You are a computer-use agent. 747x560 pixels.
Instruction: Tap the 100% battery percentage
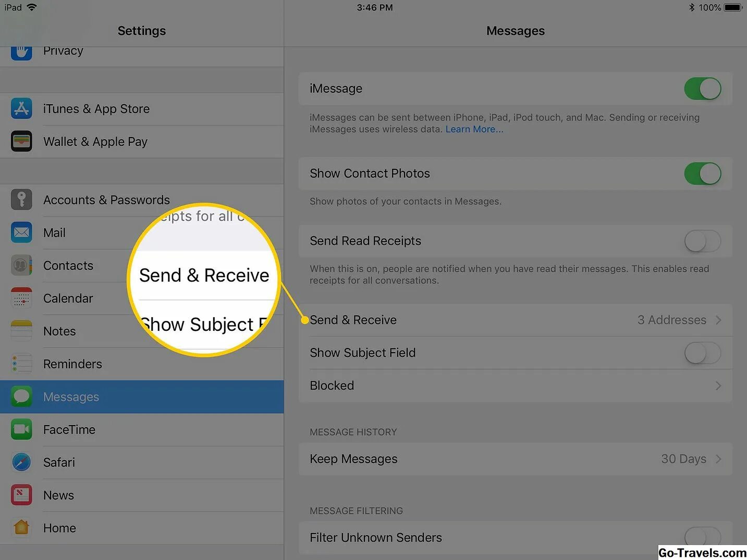[709, 7]
